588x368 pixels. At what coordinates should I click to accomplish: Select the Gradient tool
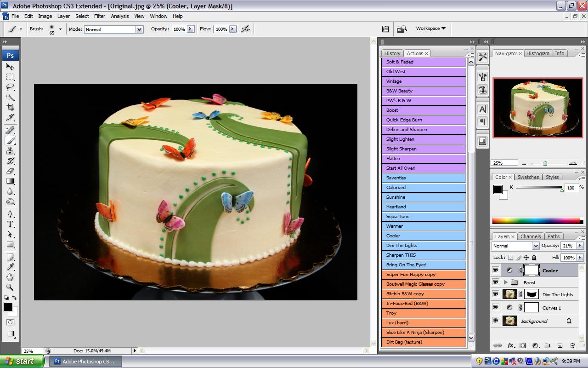pos(10,181)
